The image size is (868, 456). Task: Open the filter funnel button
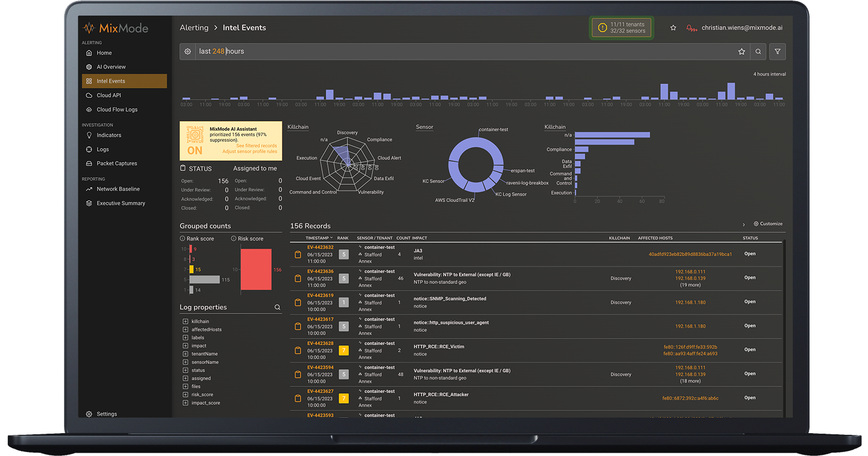[777, 51]
